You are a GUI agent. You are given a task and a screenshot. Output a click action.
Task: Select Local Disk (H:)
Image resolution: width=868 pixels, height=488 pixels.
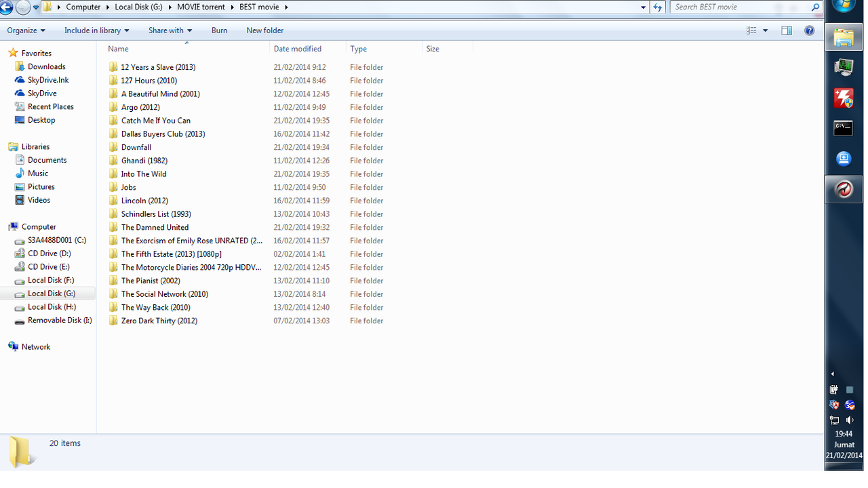[x=52, y=307]
